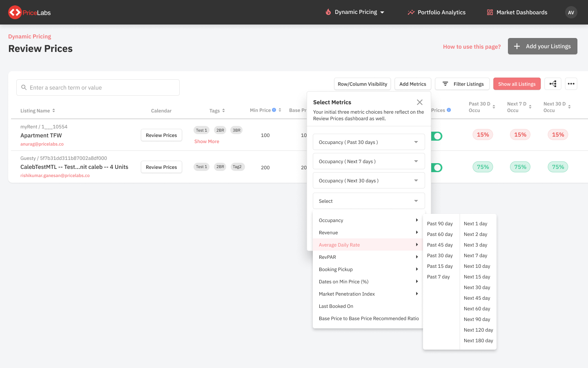Viewport: 588px width, 368px height.
Task: Expand the Occupancy submenu
Action: pyautogui.click(x=368, y=220)
